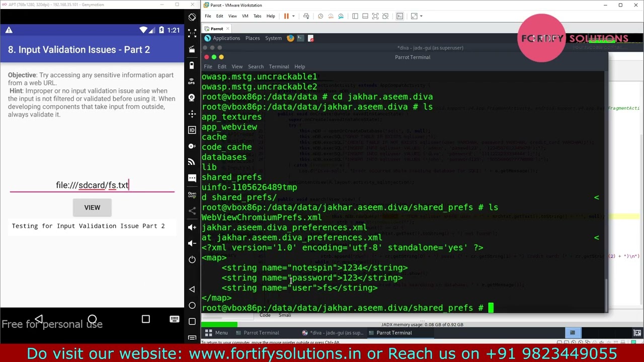
Task: Open the VMware View menu
Action: [232, 16]
